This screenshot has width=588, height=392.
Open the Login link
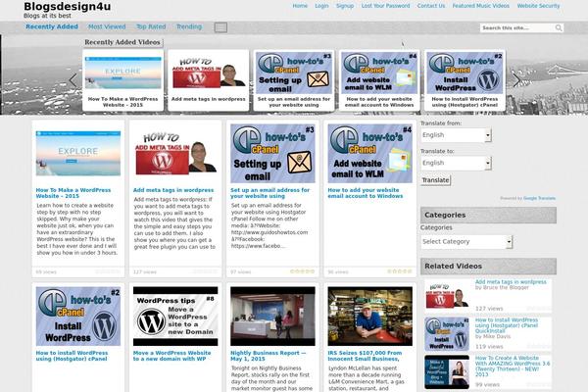pos(321,6)
